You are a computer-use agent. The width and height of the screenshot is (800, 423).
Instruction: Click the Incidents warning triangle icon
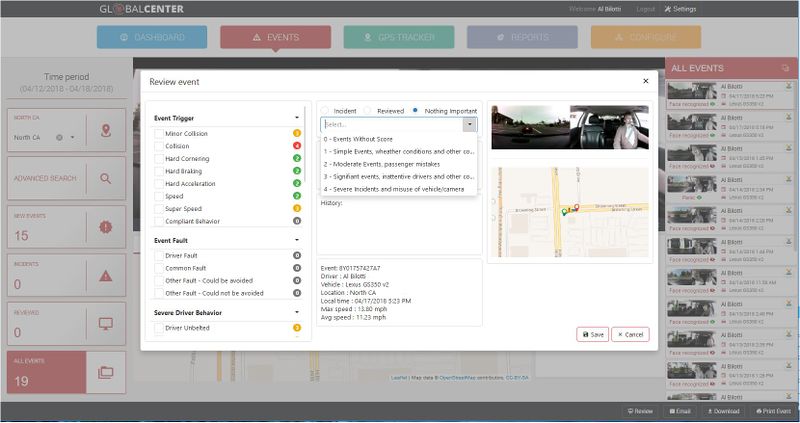click(106, 275)
